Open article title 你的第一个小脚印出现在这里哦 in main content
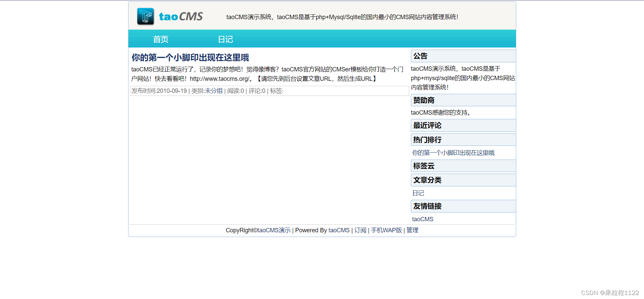Image resolution: width=644 pixels, height=299 pixels. click(190, 58)
